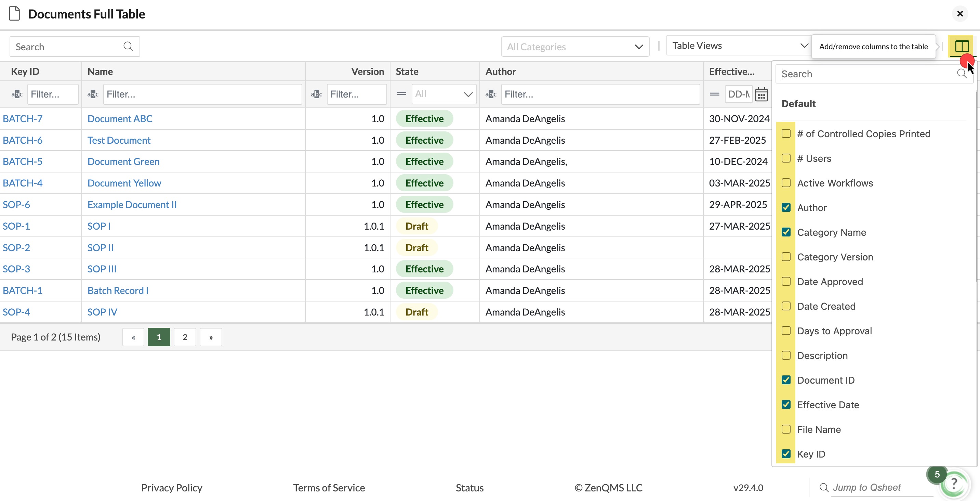This screenshot has height=501, width=980.
Task: Check the Description column checkbox
Action: point(785,355)
